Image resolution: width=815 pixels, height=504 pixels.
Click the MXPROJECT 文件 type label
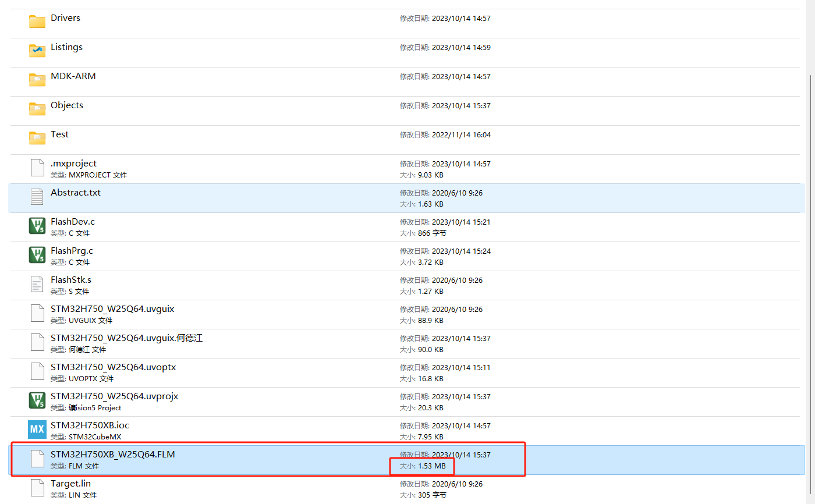coord(98,175)
